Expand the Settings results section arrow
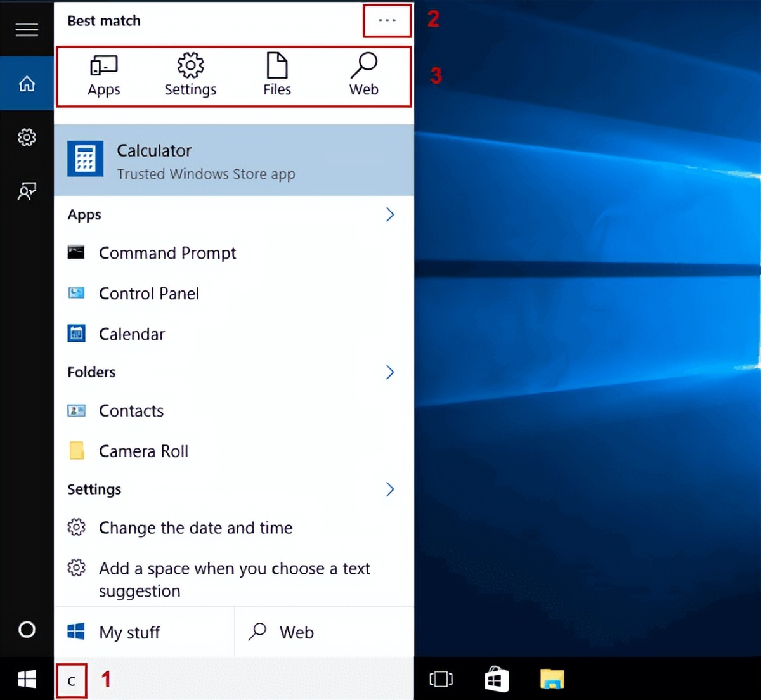 389,489
